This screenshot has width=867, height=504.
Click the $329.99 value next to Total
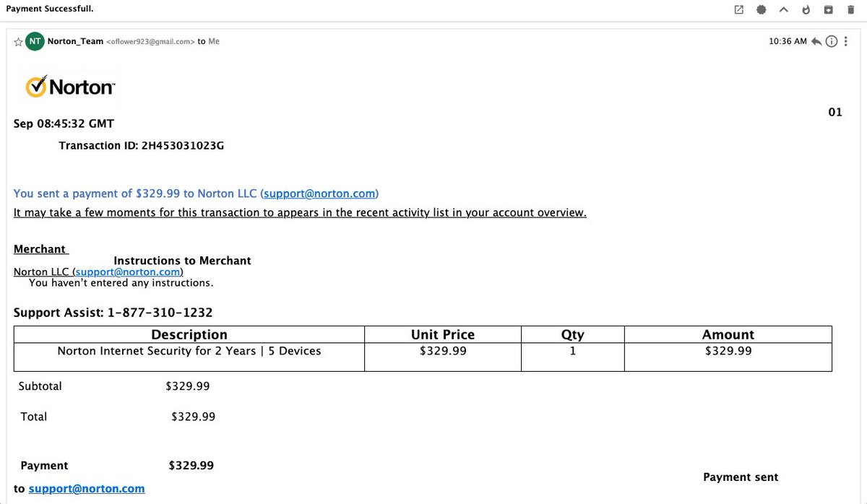click(x=193, y=417)
